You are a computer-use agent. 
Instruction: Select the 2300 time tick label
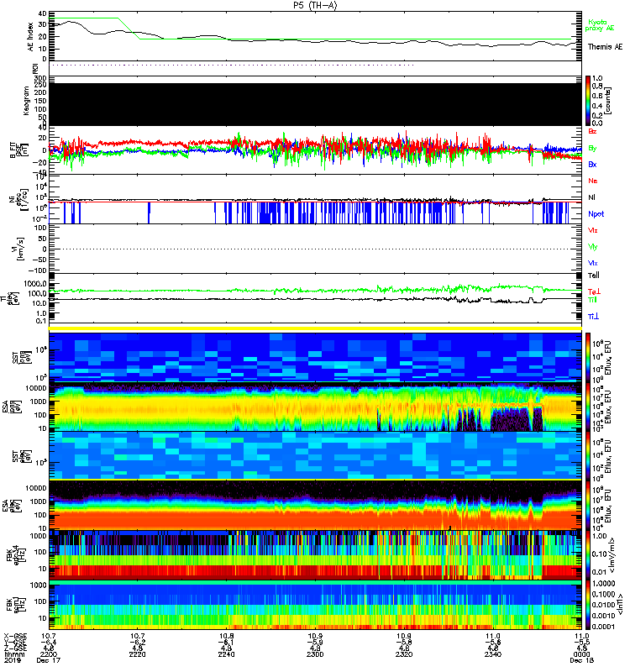[x=315, y=654]
